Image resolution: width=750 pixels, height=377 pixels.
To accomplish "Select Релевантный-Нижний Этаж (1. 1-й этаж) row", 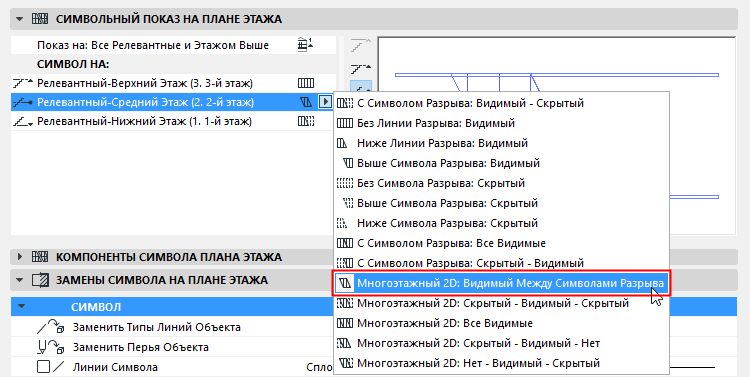I will coord(173,121).
